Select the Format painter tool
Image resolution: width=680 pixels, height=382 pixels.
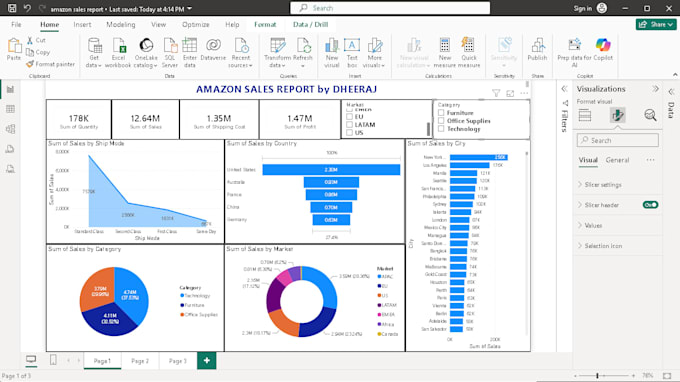point(50,64)
